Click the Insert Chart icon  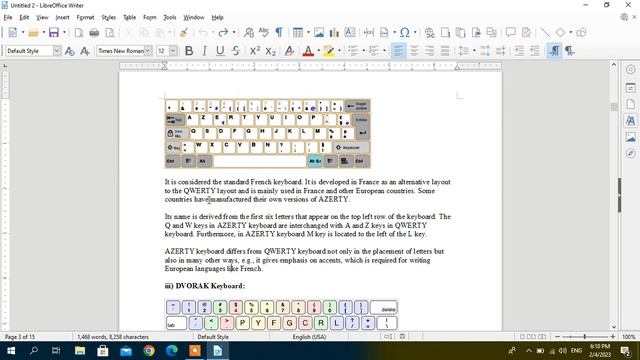point(334,32)
